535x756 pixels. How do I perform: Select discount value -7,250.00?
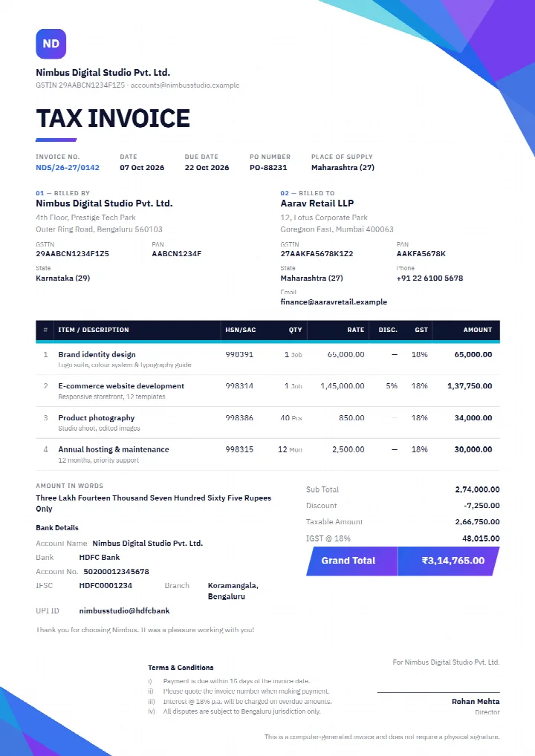click(481, 506)
